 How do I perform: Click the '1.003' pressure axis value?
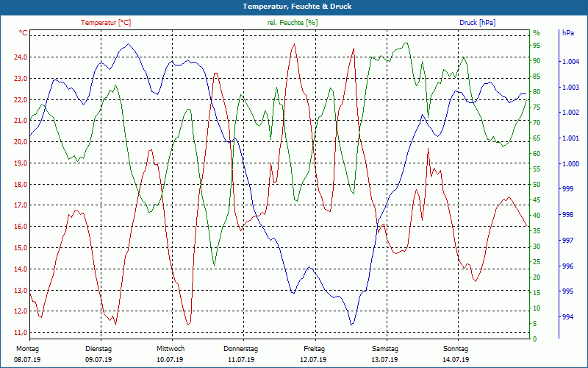(x=571, y=88)
